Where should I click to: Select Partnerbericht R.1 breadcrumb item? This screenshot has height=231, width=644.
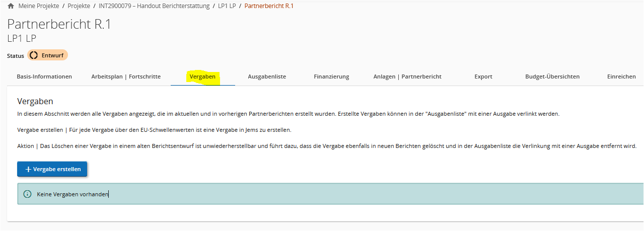[x=269, y=6]
